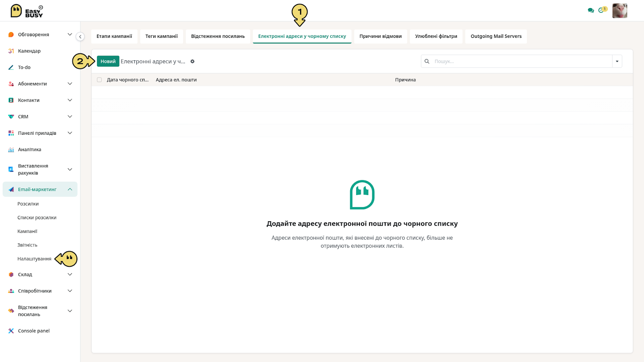Switch to Улюблені фільтри tab
The width and height of the screenshot is (644, 362).
coord(436,36)
